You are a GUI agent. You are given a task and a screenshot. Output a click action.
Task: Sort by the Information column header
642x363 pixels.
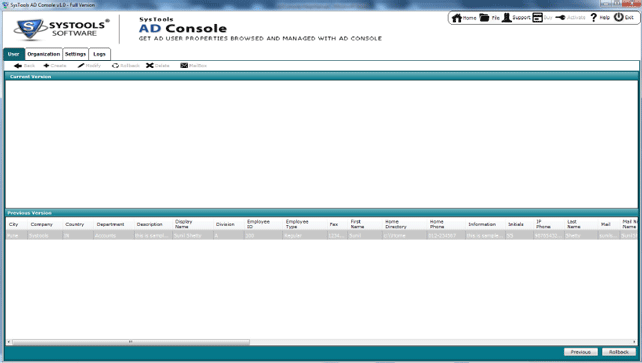485,224
